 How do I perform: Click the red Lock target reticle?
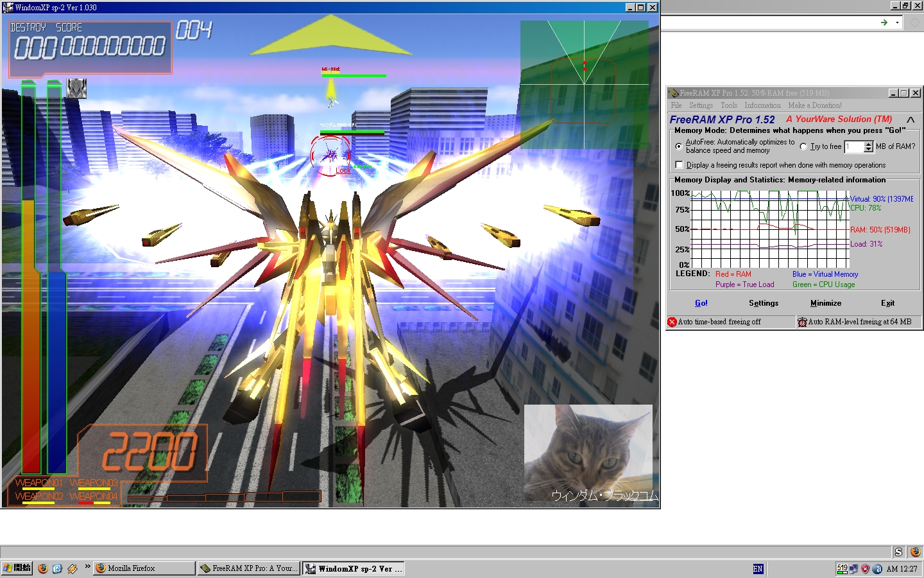click(x=331, y=155)
